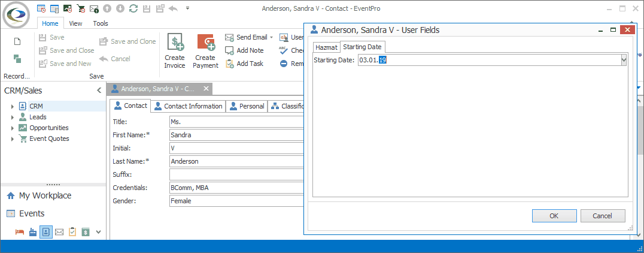Click the Starting Date input field
644x253 pixels.
489,60
